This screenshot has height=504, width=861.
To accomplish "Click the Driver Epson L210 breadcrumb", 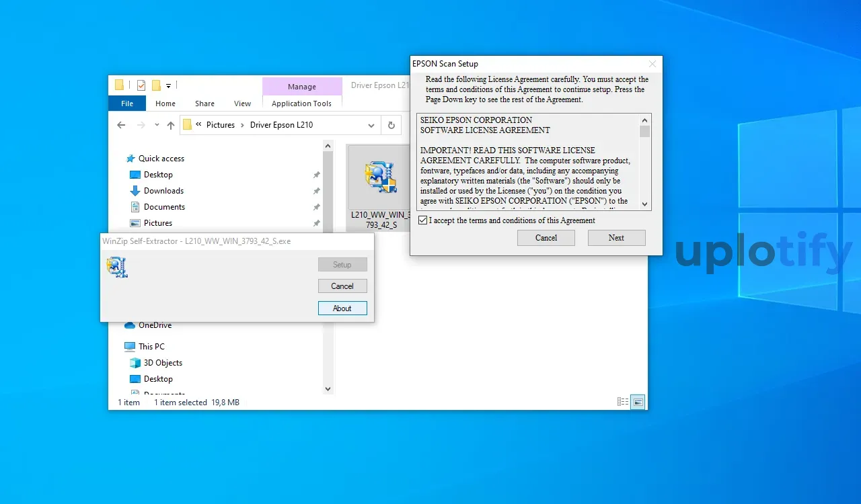I will [281, 125].
